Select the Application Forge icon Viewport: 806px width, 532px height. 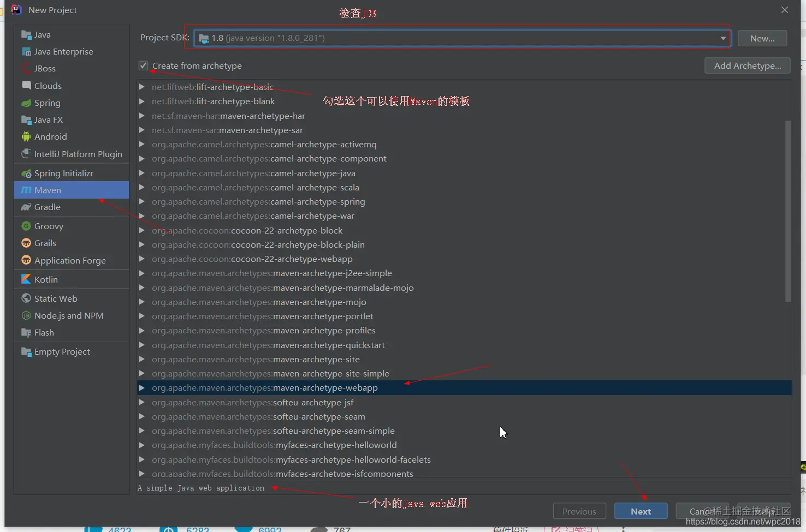[x=26, y=260]
